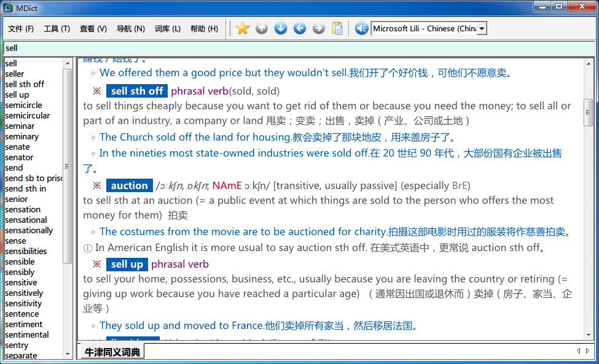
Task: Click the word list scrollbar down arrow
Action: pos(68,354)
